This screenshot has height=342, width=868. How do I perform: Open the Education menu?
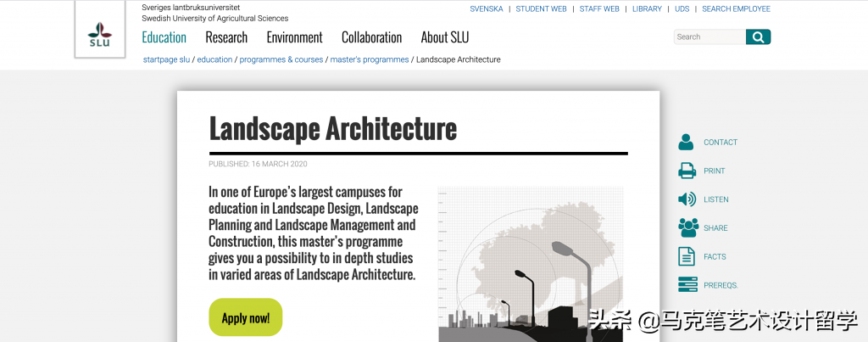point(164,37)
